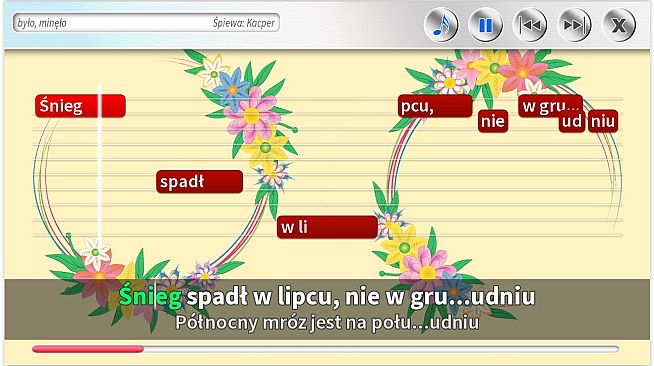Screen dimensions: 654x366
Task: Click the blue music note button
Action: (x=441, y=25)
